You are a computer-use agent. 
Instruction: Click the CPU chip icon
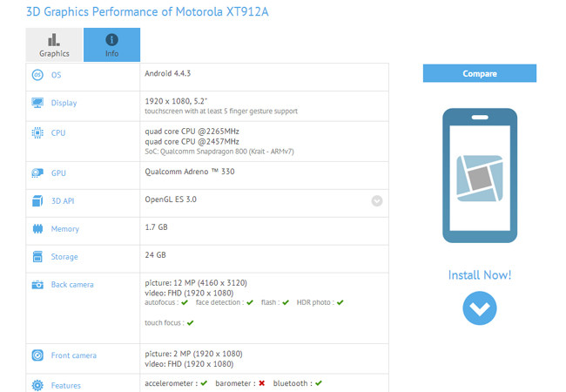(x=37, y=132)
